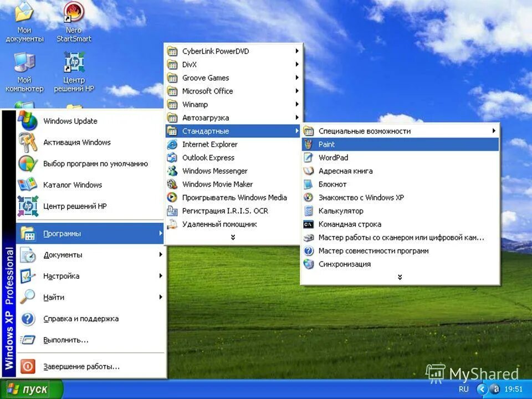Click the Командная строка icon
Image resolution: width=532 pixels, height=399 pixels.
tap(309, 224)
